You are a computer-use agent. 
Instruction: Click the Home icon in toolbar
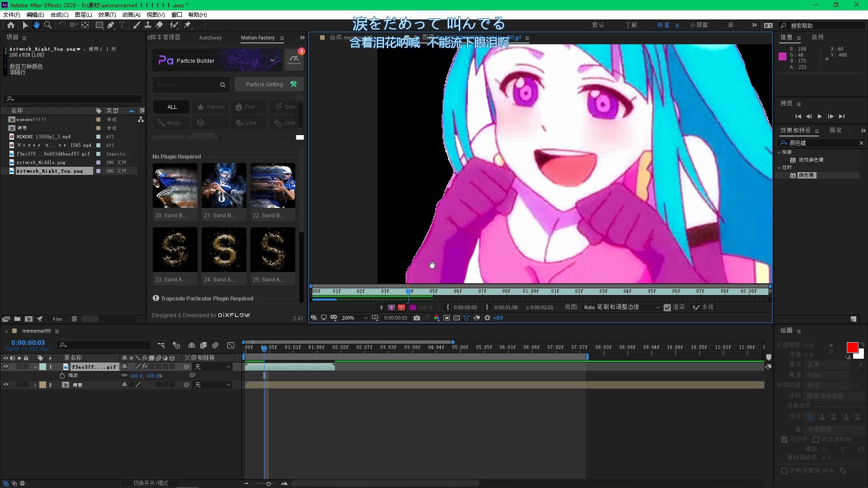click(x=11, y=25)
